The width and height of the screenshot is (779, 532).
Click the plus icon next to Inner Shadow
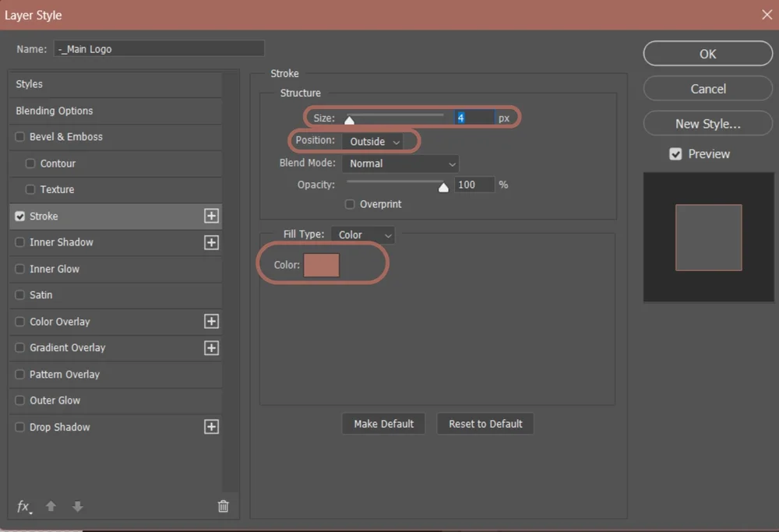[211, 242]
